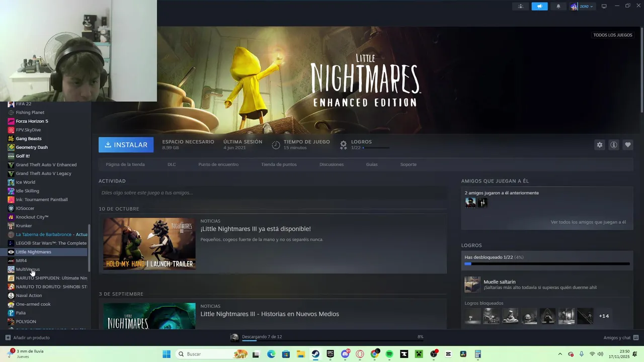Select LEGO Star Wars: The Complete entry
Viewport: 644px width, 362px height.
tap(47, 243)
